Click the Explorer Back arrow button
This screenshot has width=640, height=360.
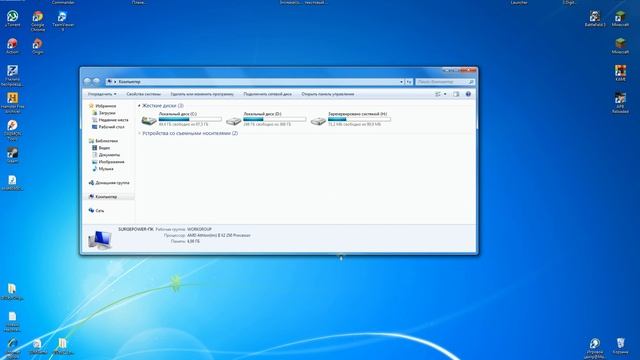[x=87, y=82]
